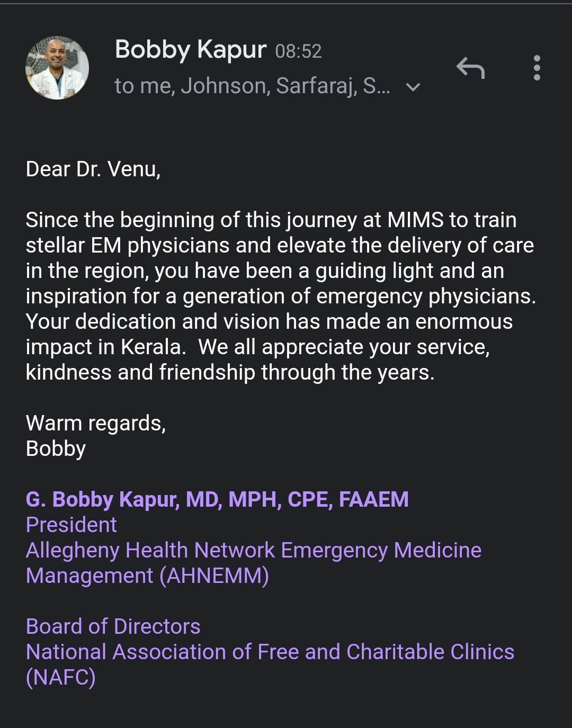Click the phrase "stellar EM physicians"

point(128,246)
